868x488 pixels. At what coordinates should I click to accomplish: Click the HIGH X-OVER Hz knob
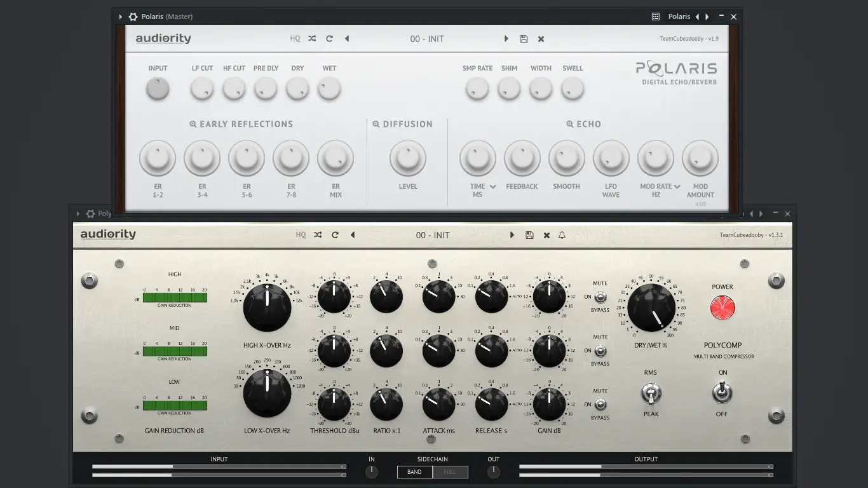coord(268,308)
